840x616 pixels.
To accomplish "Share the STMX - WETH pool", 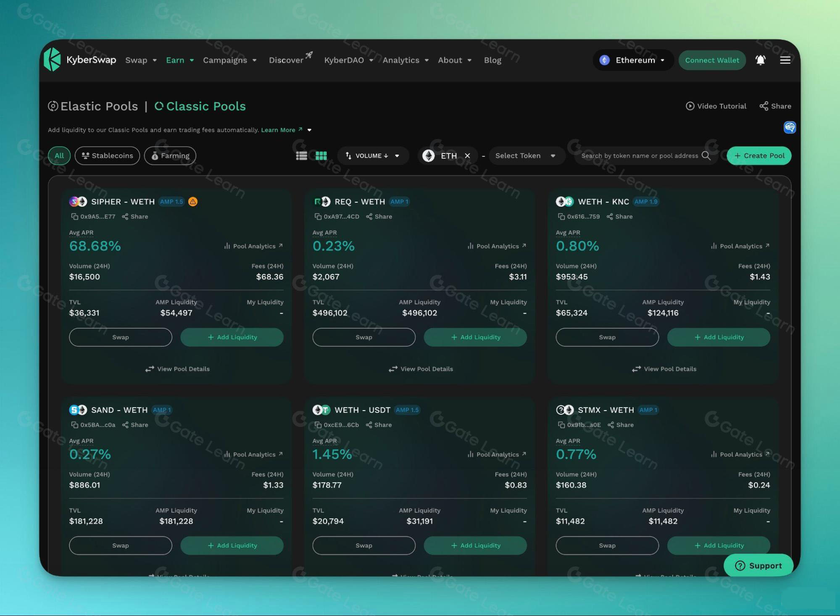I will pyautogui.click(x=620, y=425).
